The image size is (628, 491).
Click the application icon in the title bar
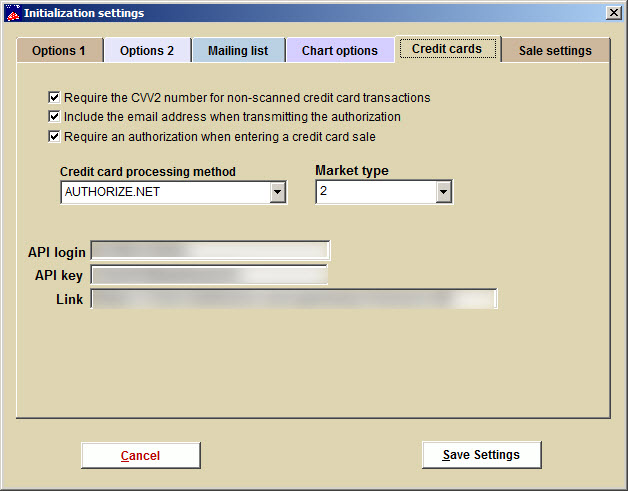pyautogui.click(x=11, y=13)
